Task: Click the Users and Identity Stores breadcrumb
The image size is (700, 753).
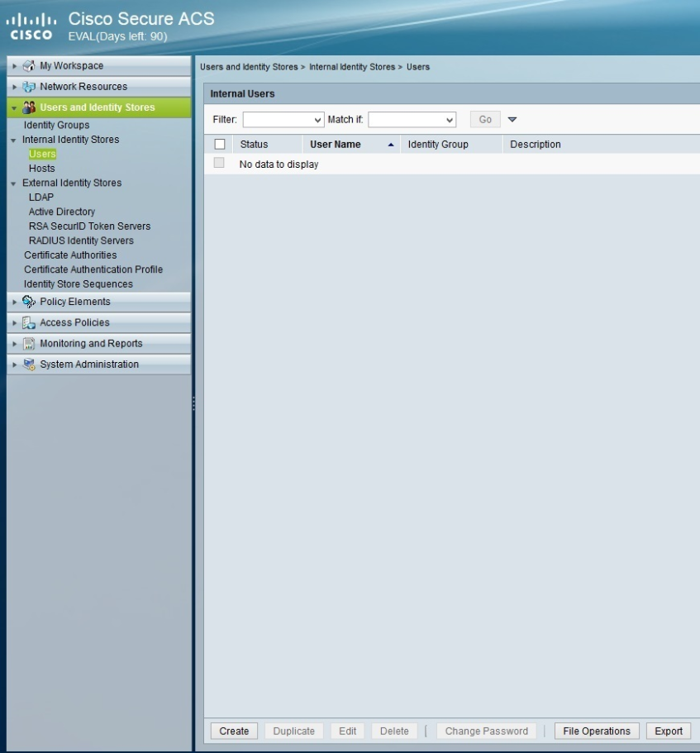Action: click(249, 67)
